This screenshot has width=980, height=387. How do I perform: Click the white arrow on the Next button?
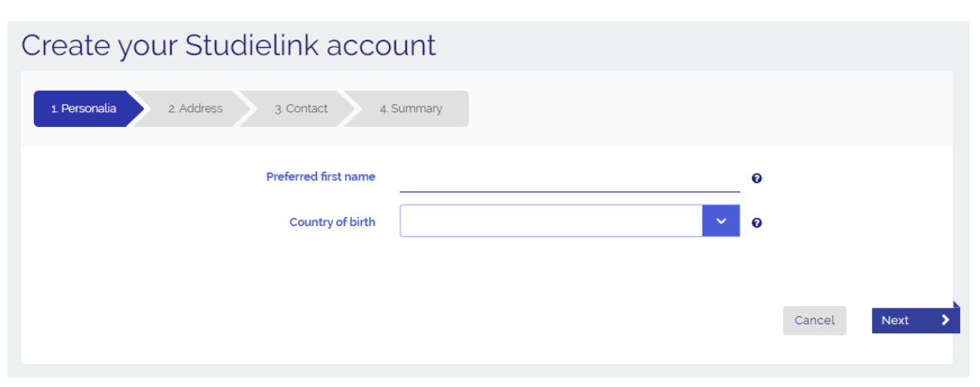click(945, 320)
